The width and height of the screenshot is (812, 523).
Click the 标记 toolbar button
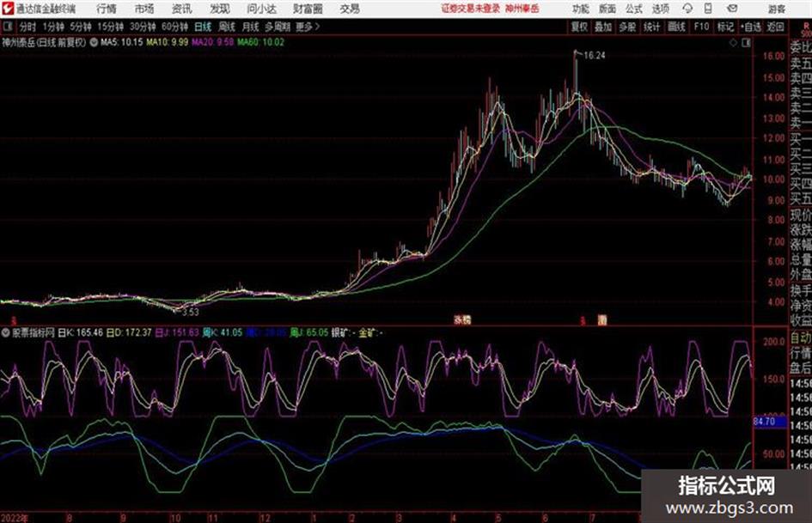coord(725,27)
